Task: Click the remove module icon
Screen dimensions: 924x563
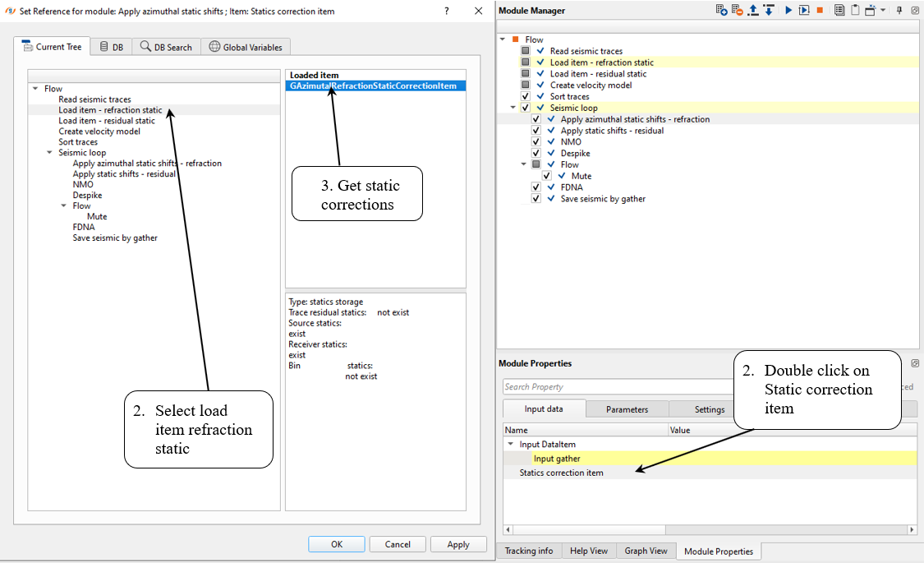Action: [x=737, y=10]
